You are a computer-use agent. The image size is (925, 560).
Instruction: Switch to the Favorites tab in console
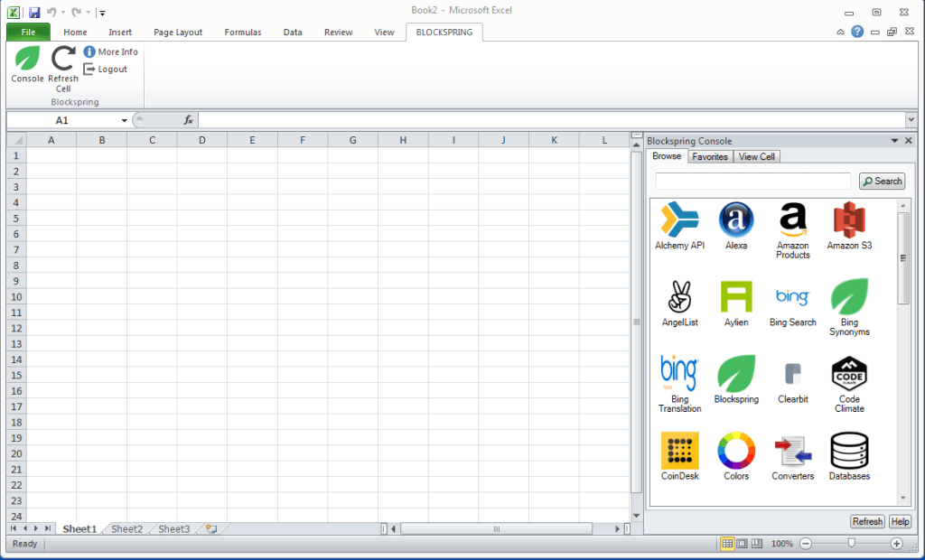[710, 156]
